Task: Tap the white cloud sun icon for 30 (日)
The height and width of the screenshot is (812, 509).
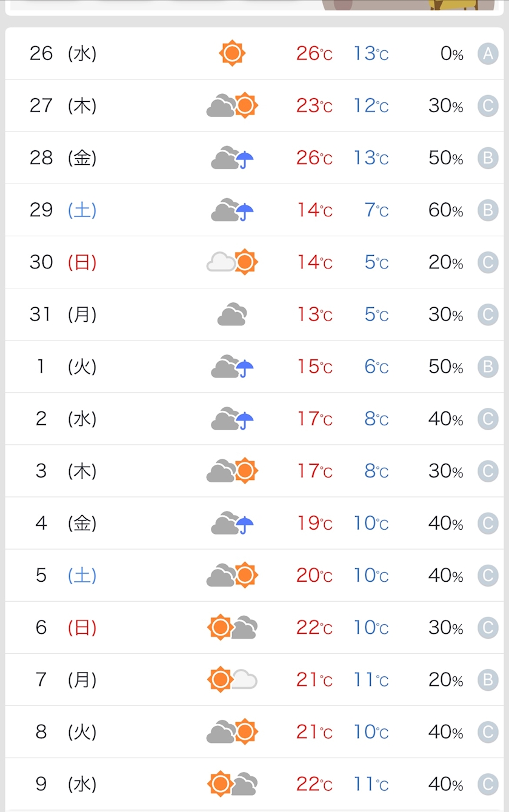Action: click(x=232, y=262)
